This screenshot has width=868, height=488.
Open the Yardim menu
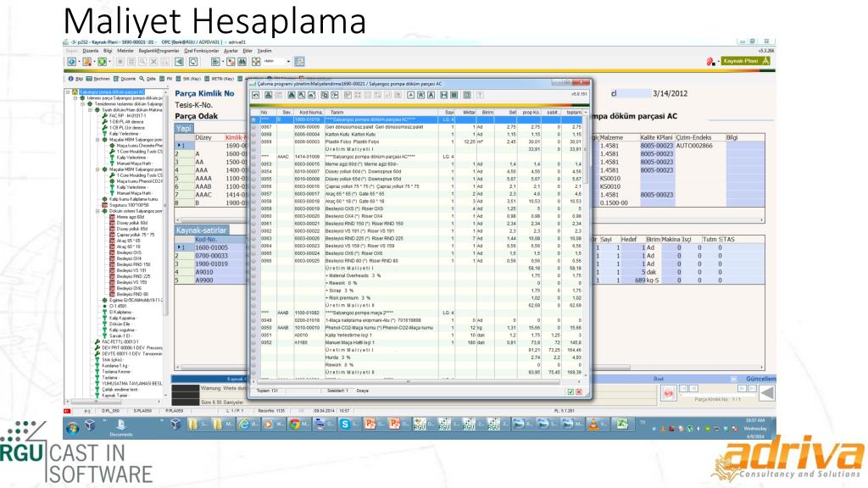[x=264, y=51]
